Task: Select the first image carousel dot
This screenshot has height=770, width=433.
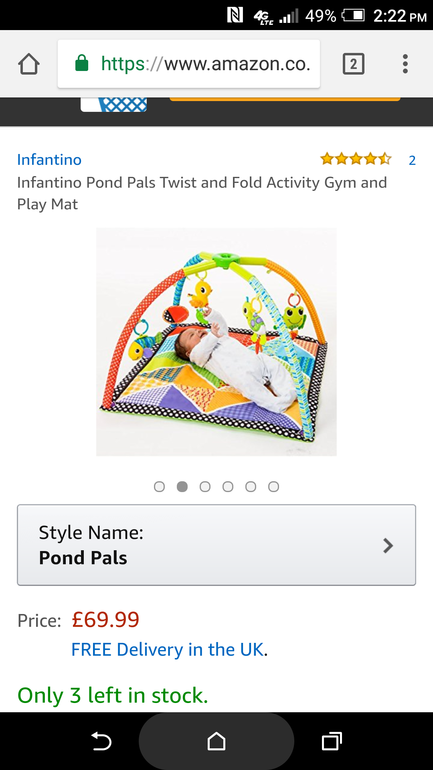Action: (159, 487)
